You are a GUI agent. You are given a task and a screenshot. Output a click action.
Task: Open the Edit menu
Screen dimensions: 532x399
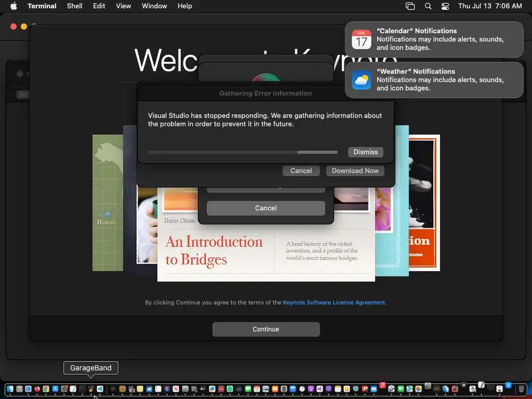(x=99, y=6)
